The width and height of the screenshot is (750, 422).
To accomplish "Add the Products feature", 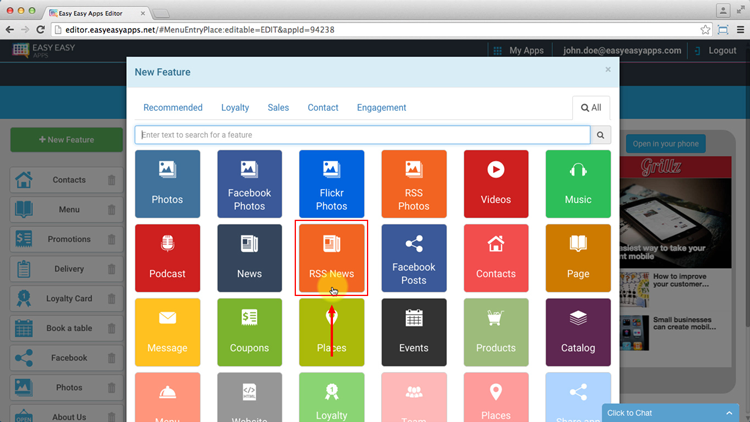I will pos(496,332).
